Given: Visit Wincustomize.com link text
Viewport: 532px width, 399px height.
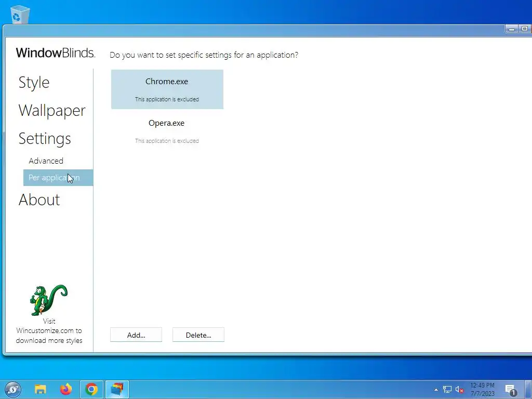Looking at the screenshot, I should pyautogui.click(x=49, y=331).
